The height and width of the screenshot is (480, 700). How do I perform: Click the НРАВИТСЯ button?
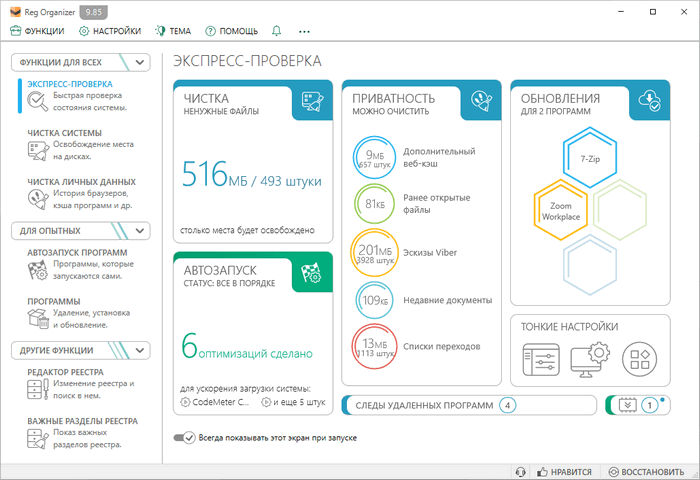tap(564, 472)
